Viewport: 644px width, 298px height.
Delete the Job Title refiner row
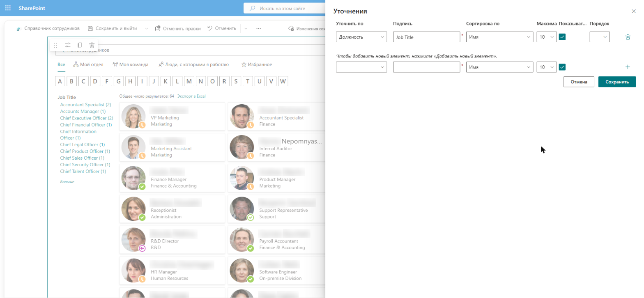coord(628,37)
